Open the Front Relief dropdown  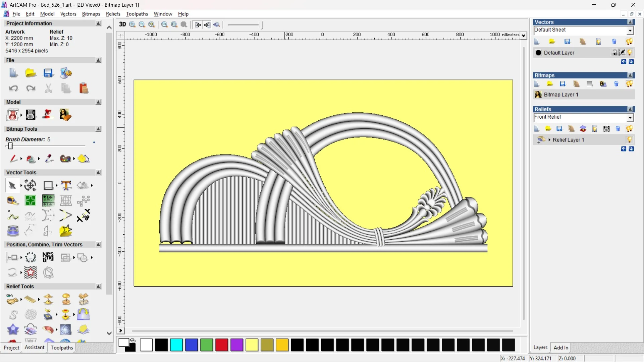pyautogui.click(x=630, y=117)
